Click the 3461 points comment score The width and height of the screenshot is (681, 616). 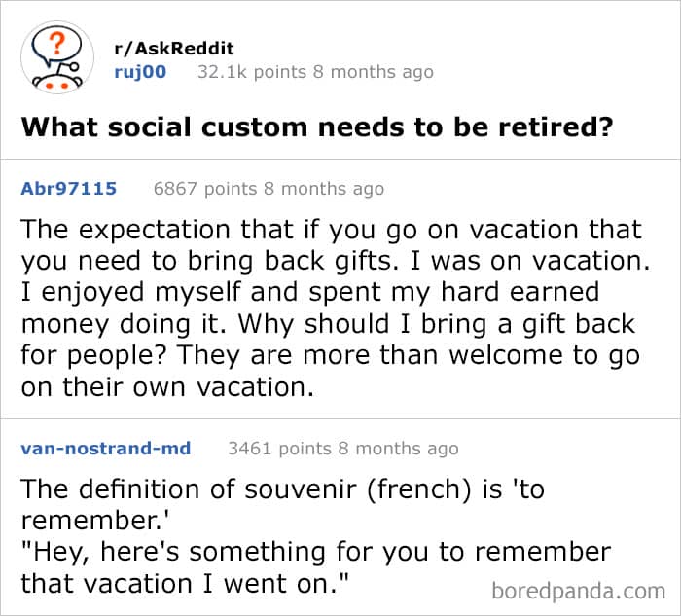[x=280, y=449]
